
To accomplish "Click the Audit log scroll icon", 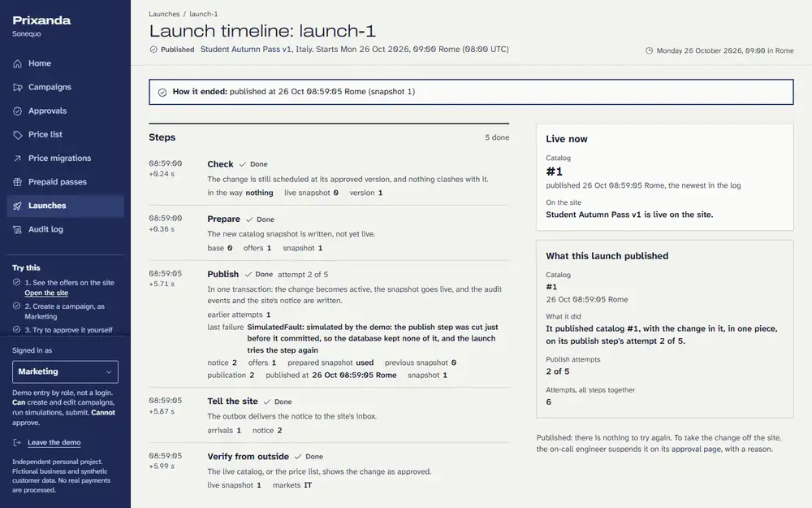I will click(18, 230).
